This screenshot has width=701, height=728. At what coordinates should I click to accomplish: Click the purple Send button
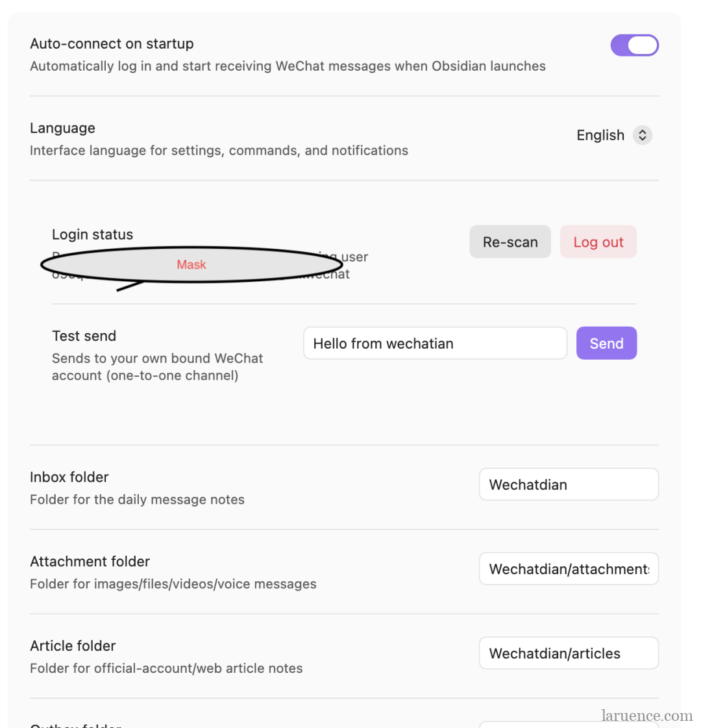pos(606,343)
